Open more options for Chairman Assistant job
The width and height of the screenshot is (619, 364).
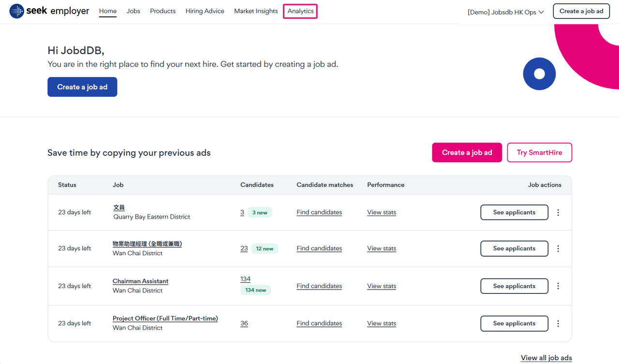[x=558, y=286]
